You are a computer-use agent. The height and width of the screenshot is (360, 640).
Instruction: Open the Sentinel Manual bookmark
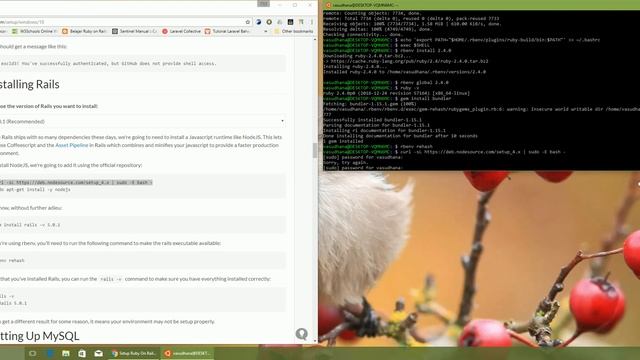click(x=135, y=31)
